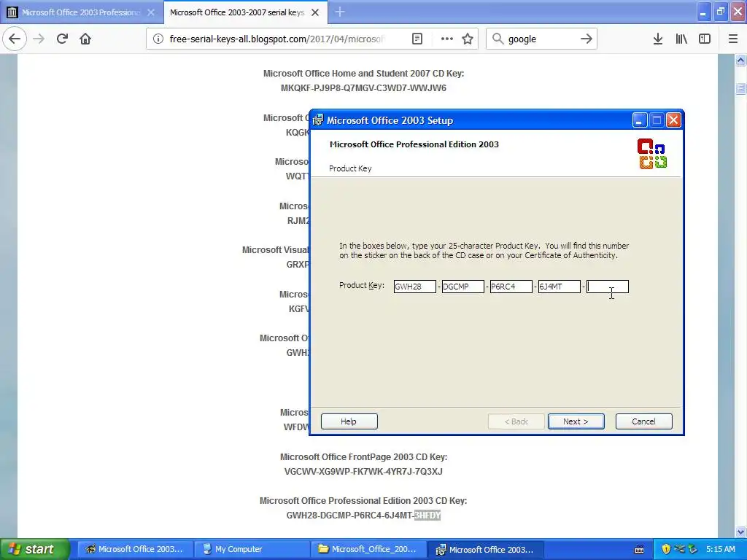Show the sidebars icon

tap(705, 39)
